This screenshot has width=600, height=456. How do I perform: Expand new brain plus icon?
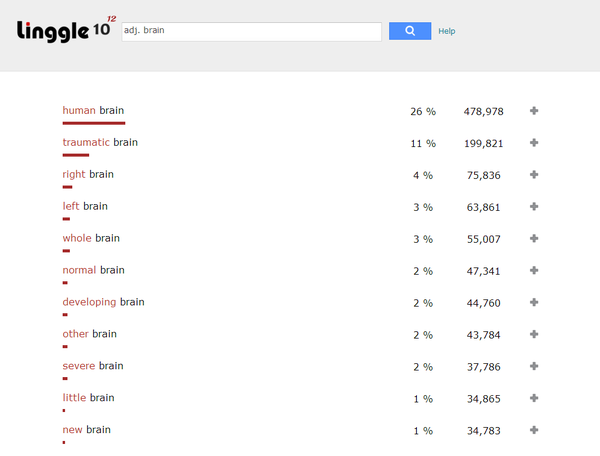[534, 431]
